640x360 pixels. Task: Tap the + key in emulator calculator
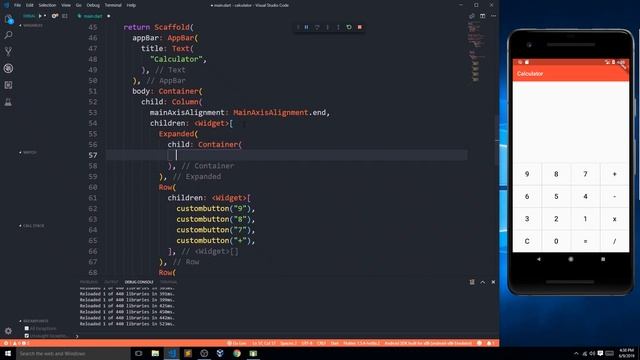tap(614, 174)
